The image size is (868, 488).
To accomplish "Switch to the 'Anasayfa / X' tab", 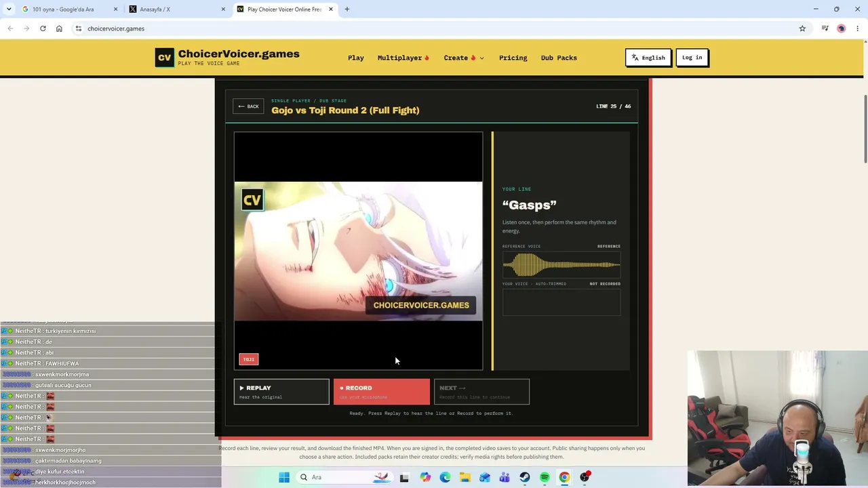I will pyautogui.click(x=178, y=9).
